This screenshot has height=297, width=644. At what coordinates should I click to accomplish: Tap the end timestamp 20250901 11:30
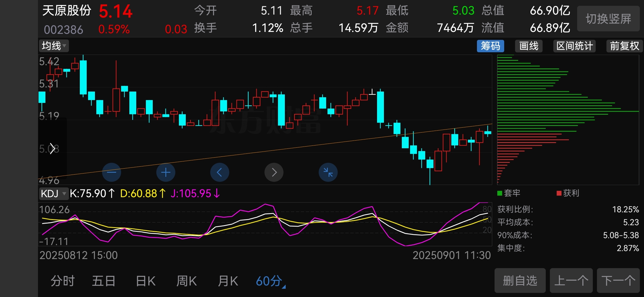[452, 255]
